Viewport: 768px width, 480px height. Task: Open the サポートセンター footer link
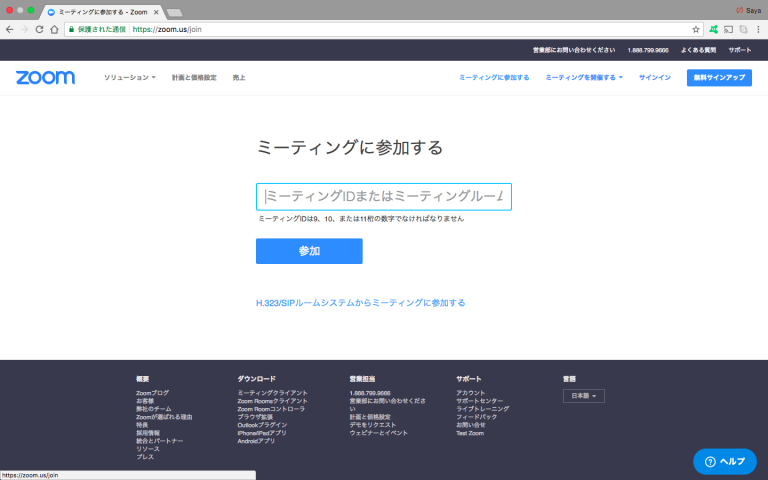[480, 401]
